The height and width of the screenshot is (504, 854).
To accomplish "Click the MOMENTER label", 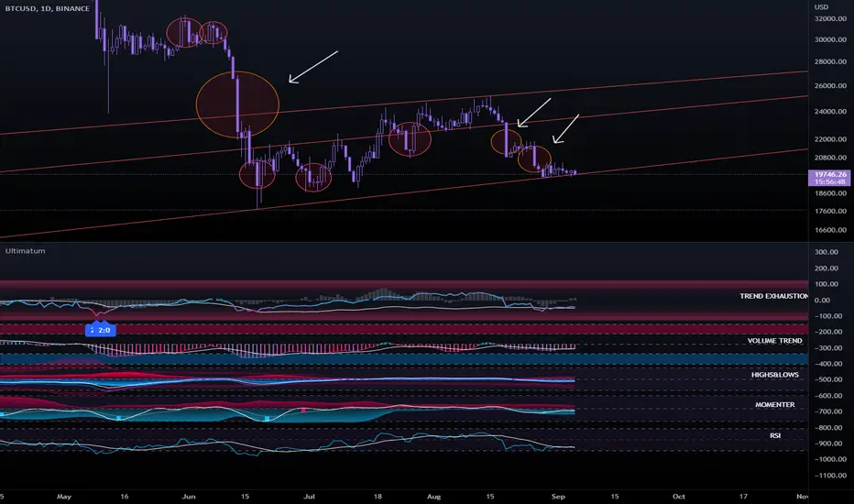I will pos(774,405).
